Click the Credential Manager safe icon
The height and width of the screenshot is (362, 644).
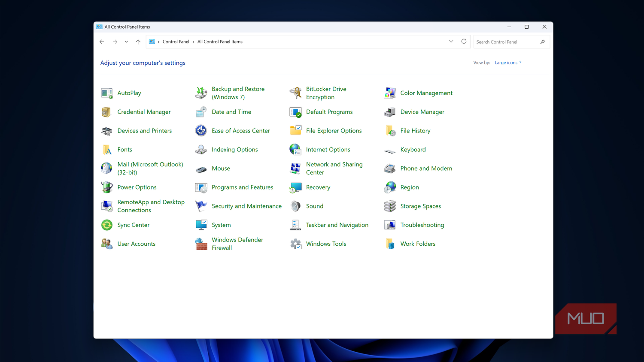[x=106, y=112]
